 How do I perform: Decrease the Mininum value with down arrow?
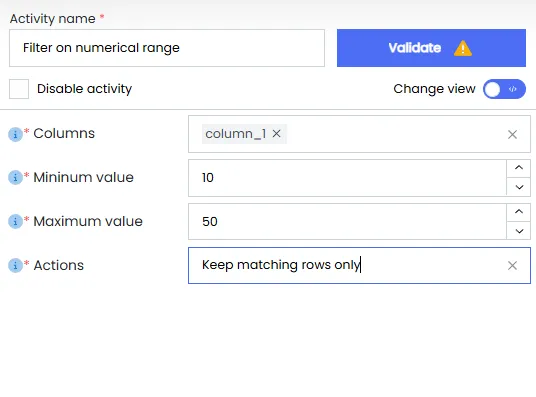(x=519, y=187)
